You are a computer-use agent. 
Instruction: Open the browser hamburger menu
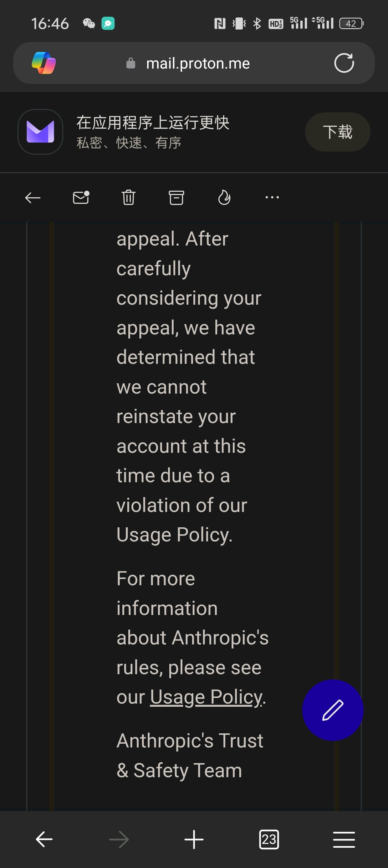tap(344, 839)
